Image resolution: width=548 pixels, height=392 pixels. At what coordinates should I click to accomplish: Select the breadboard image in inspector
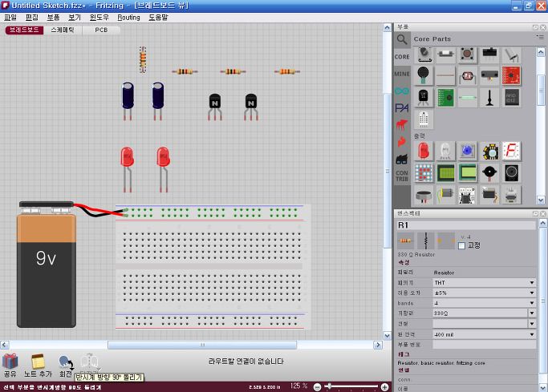[x=405, y=240]
